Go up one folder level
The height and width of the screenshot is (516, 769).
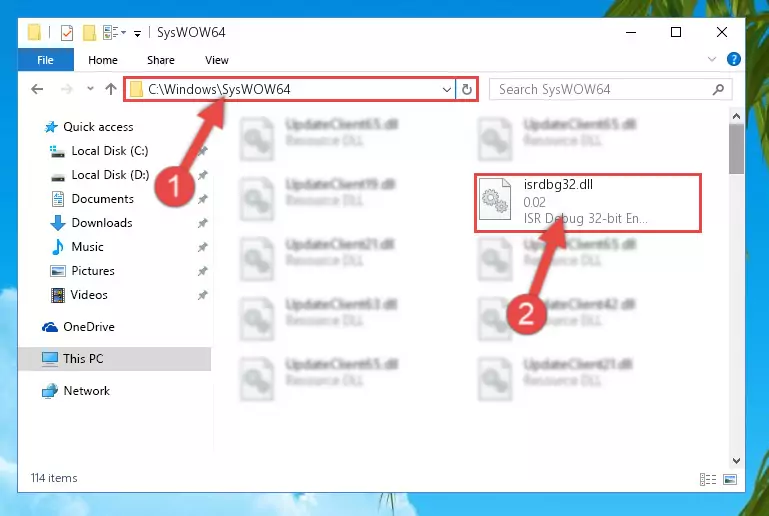[111, 89]
